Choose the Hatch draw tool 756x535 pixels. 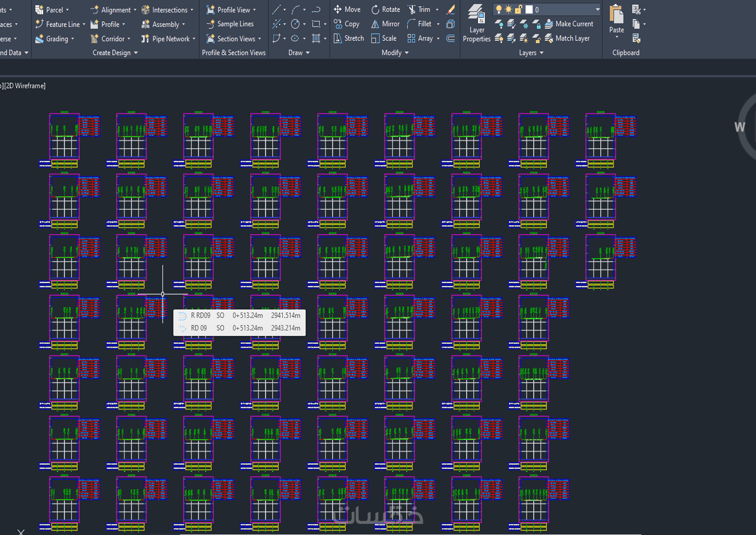316,39
